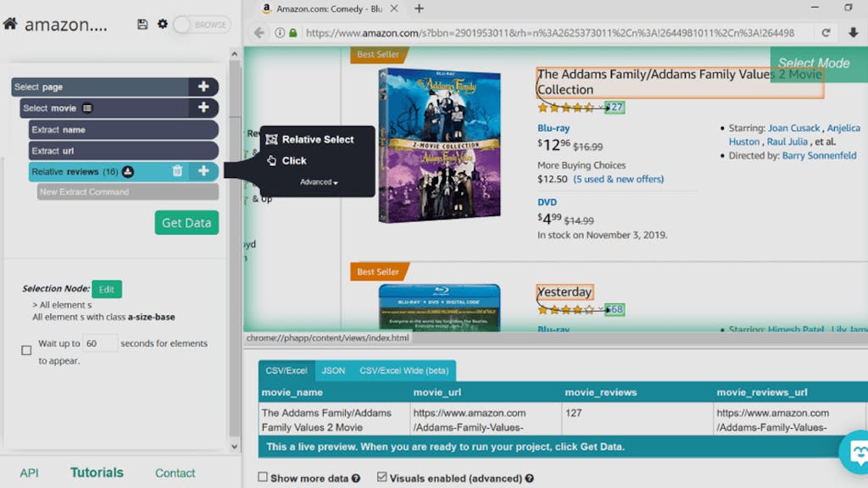The height and width of the screenshot is (488, 868).
Task: Toggle the BROWSE mode switch
Action: pyautogui.click(x=202, y=25)
